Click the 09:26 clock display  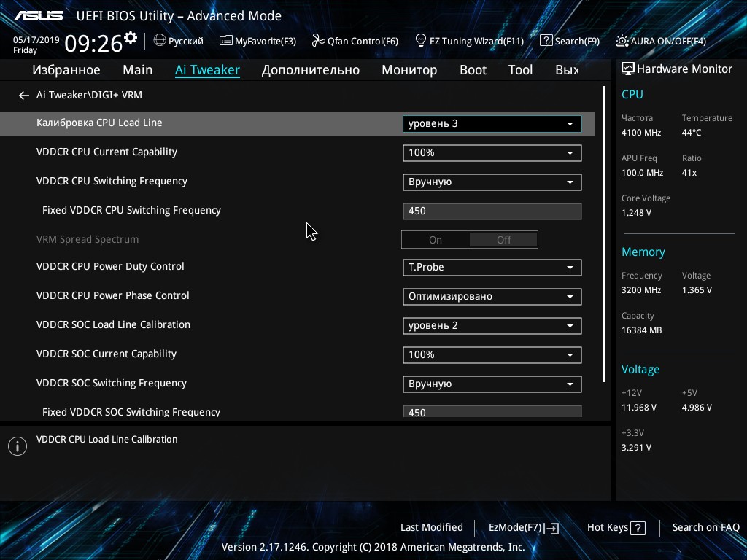[93, 44]
